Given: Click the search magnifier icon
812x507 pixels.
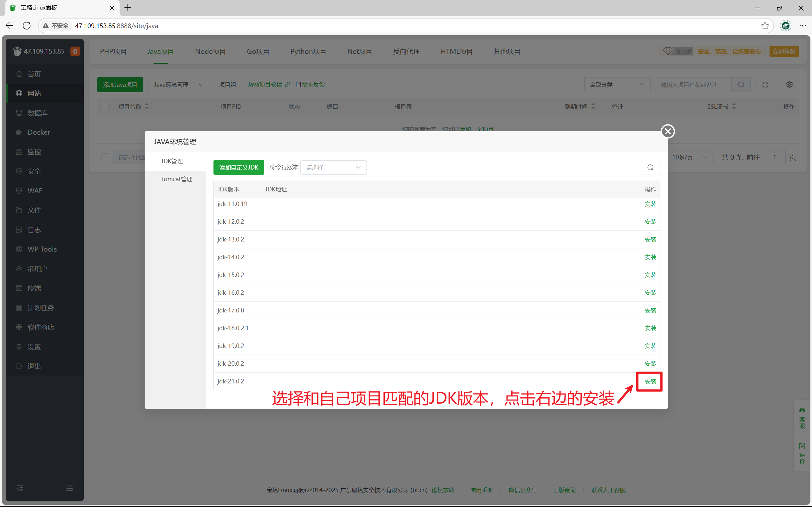Looking at the screenshot, I should pos(741,85).
